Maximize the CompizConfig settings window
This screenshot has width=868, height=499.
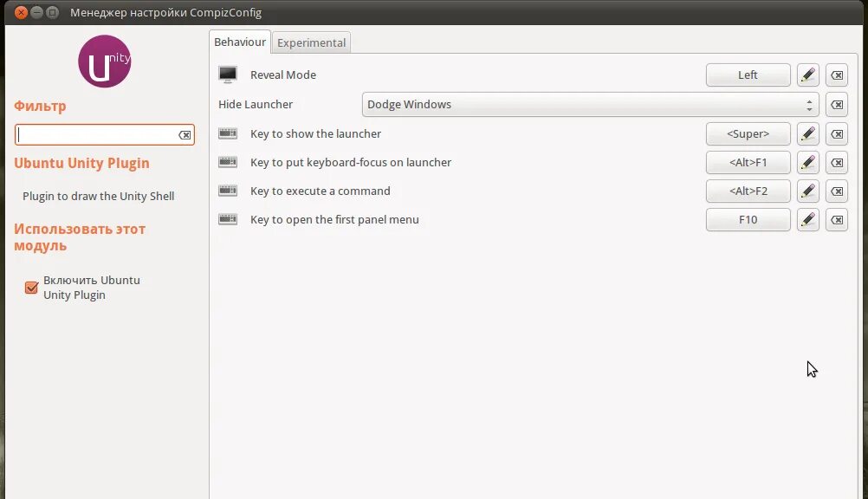click(x=52, y=12)
